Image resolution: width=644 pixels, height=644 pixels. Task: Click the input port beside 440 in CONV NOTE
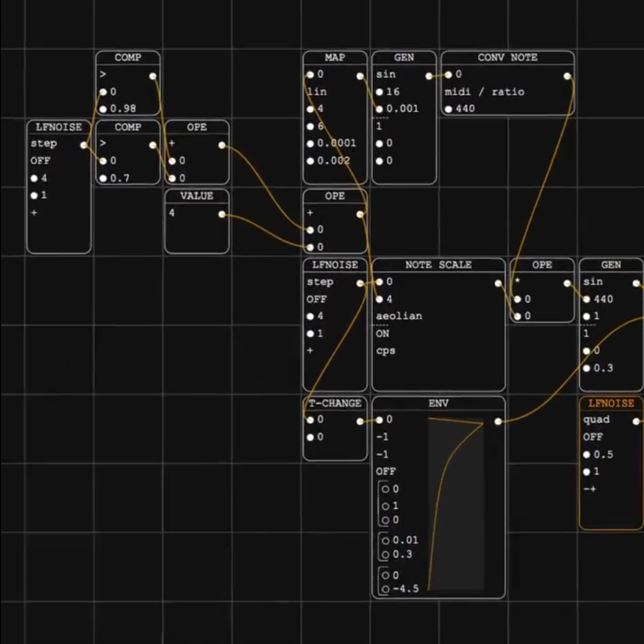point(448,109)
